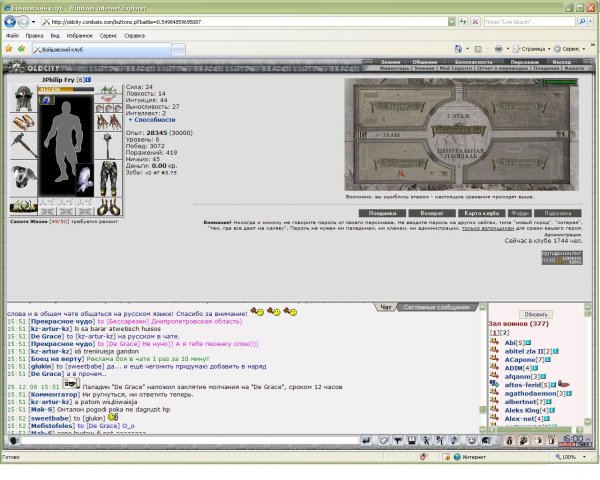This screenshot has height=480, width=600.
Task: Click the white owl pet image
Action: click(x=85, y=180)
